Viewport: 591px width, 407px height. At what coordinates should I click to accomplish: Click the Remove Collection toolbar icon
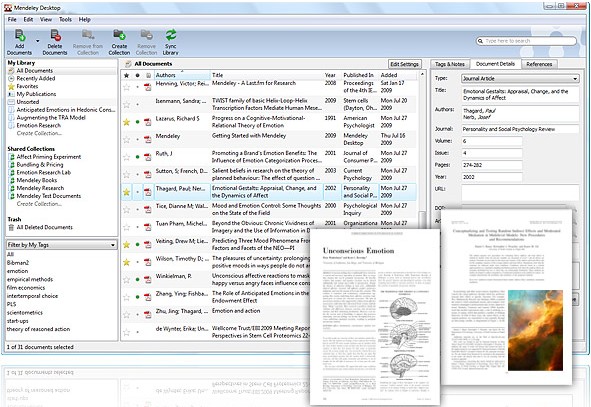click(x=146, y=35)
